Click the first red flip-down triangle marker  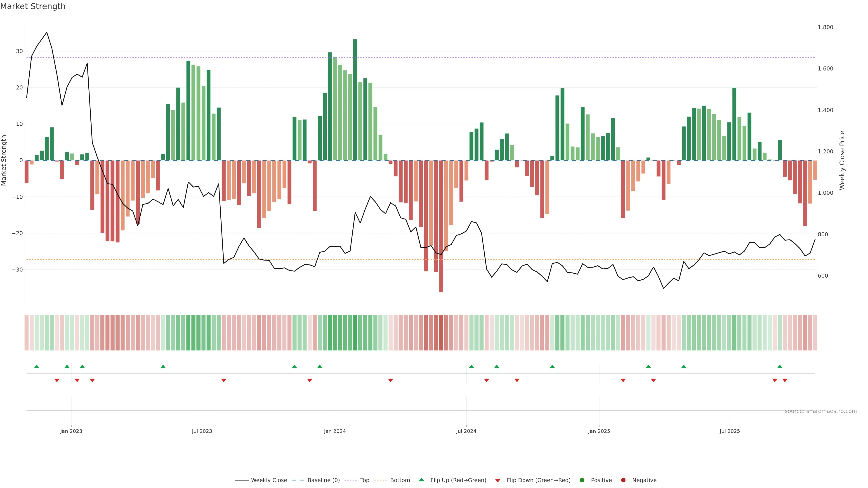57,380
